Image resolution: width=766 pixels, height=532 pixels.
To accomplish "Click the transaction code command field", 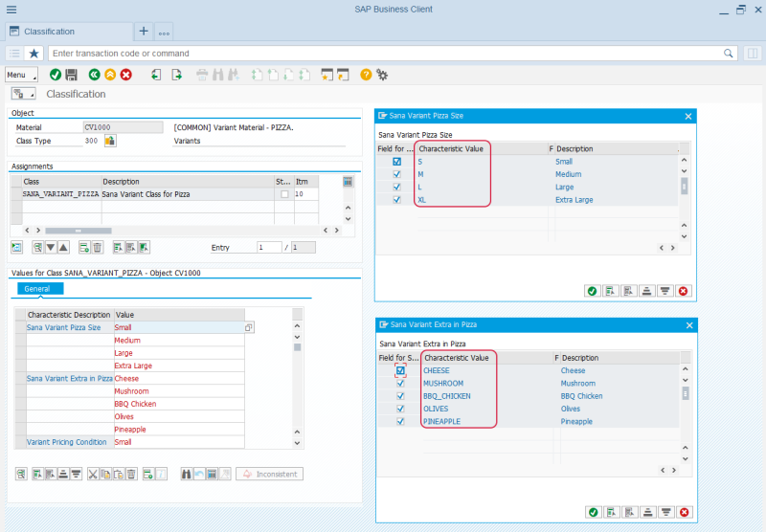I will point(393,54).
